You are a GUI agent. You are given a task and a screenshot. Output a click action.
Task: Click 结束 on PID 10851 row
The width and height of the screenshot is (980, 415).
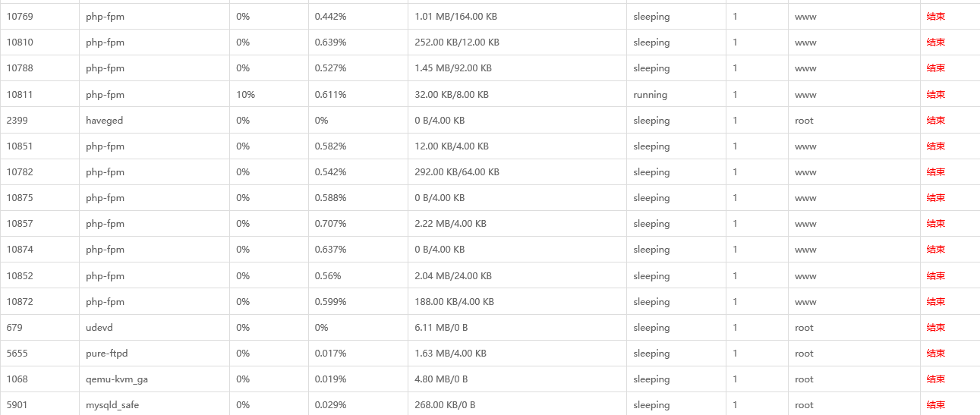(x=935, y=146)
